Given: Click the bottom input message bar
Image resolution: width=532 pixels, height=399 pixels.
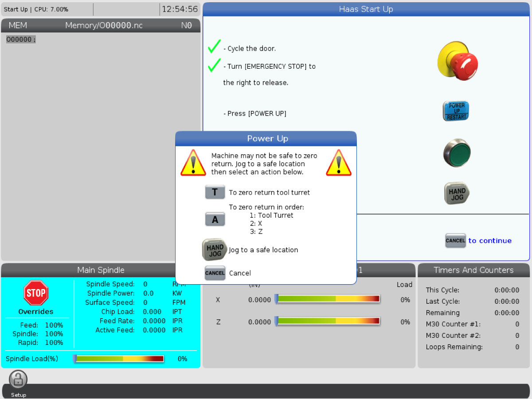Looking at the screenshot, I should click(266, 391).
